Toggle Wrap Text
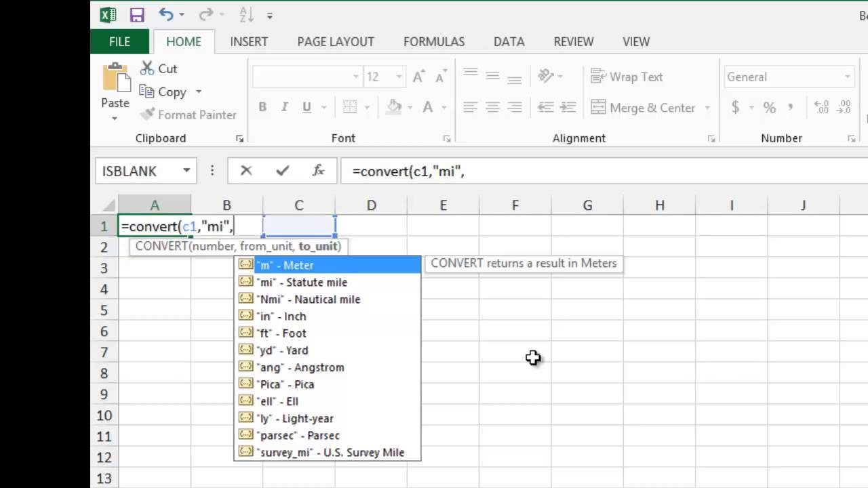 627,77
